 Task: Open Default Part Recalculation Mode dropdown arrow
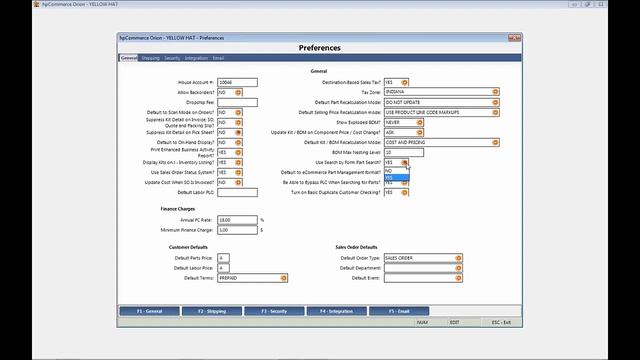click(495, 102)
